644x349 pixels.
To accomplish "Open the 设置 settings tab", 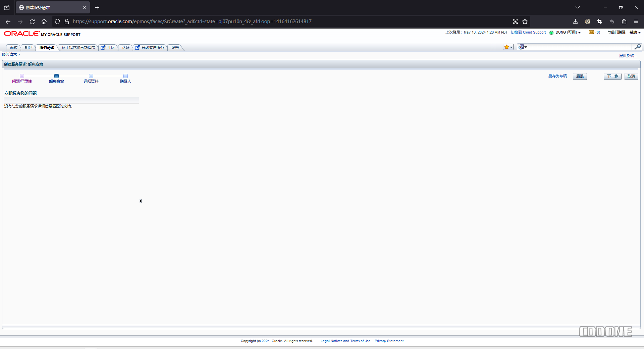I will [175, 48].
